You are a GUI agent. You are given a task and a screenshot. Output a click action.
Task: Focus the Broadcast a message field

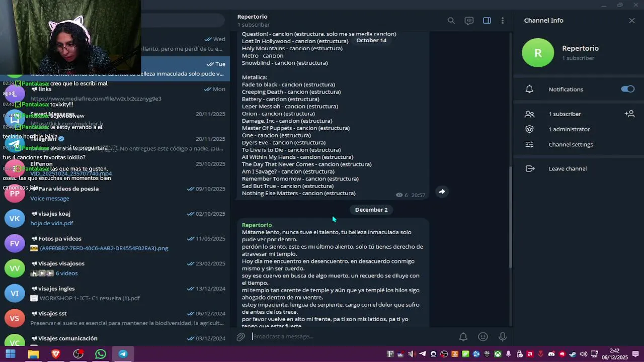(352, 336)
